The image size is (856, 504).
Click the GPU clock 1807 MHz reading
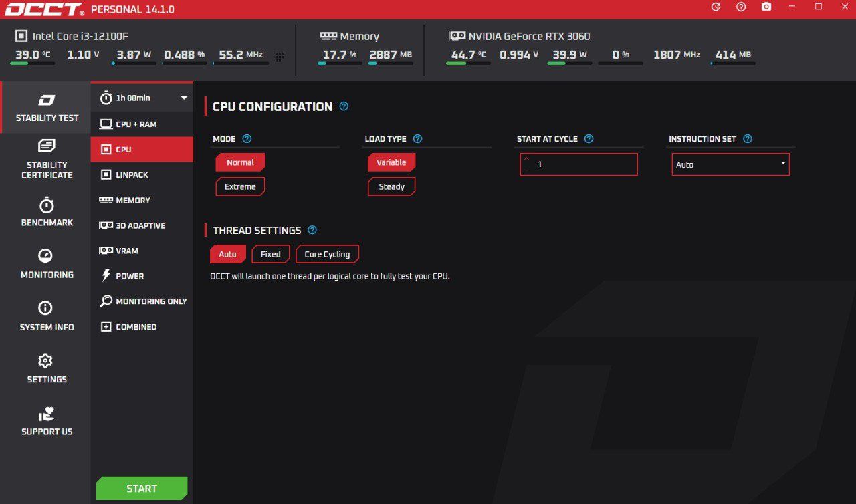coord(677,55)
